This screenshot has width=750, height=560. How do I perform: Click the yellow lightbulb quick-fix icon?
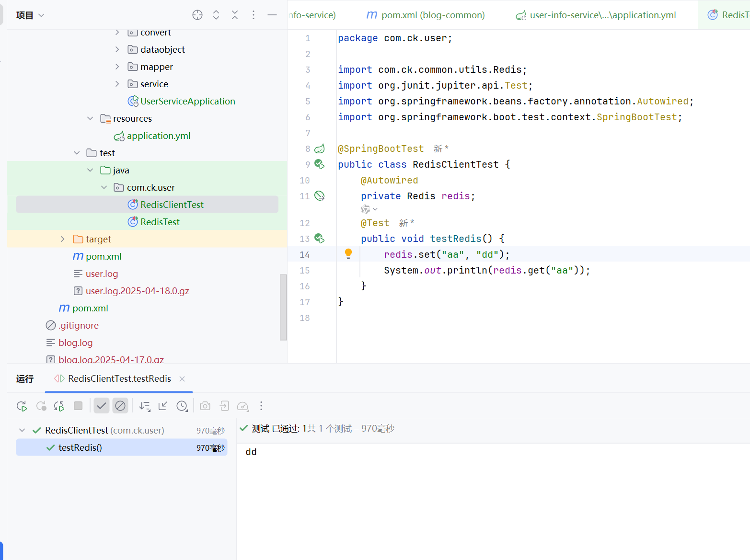tap(348, 254)
